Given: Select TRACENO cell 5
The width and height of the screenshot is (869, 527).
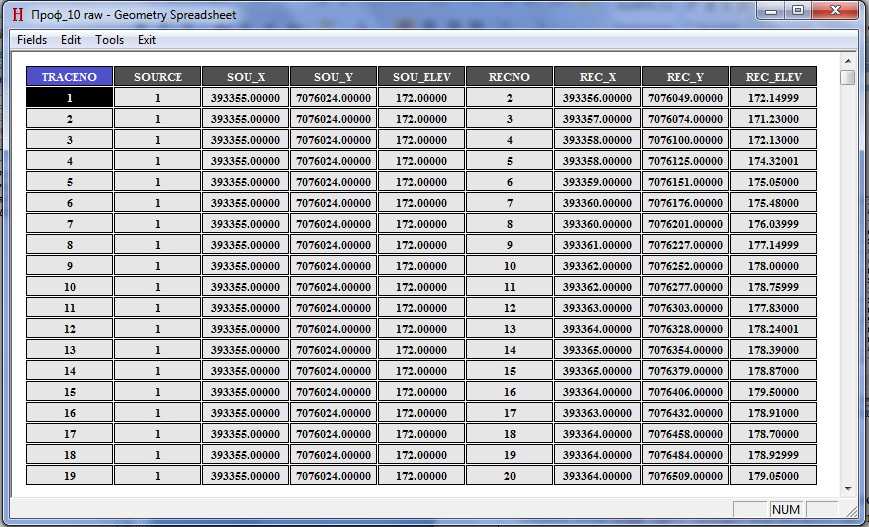Looking at the screenshot, I should (x=69, y=182).
